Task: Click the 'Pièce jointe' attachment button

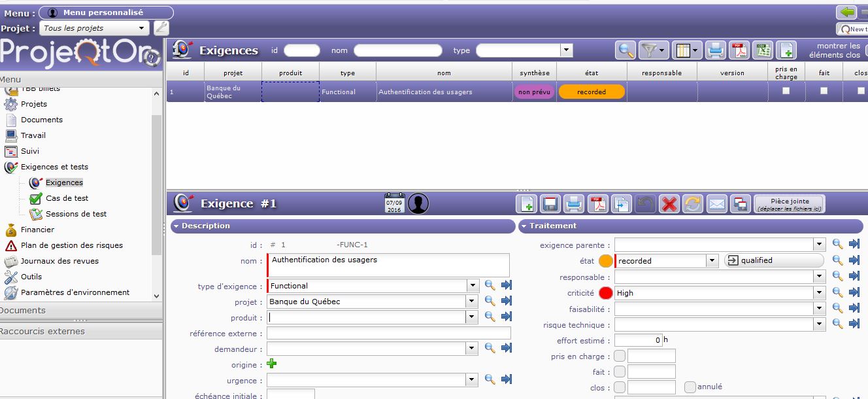Action: pyautogui.click(x=789, y=204)
